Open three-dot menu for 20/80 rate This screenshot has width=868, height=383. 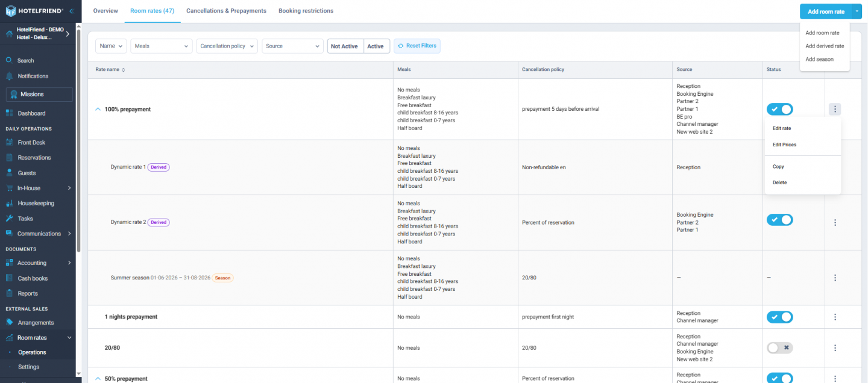point(835,348)
